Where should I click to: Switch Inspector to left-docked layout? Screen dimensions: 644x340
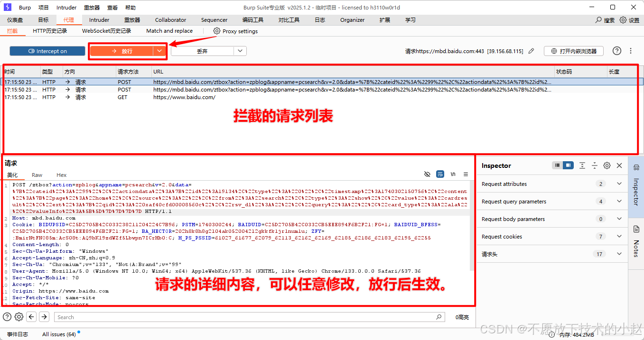(557, 165)
